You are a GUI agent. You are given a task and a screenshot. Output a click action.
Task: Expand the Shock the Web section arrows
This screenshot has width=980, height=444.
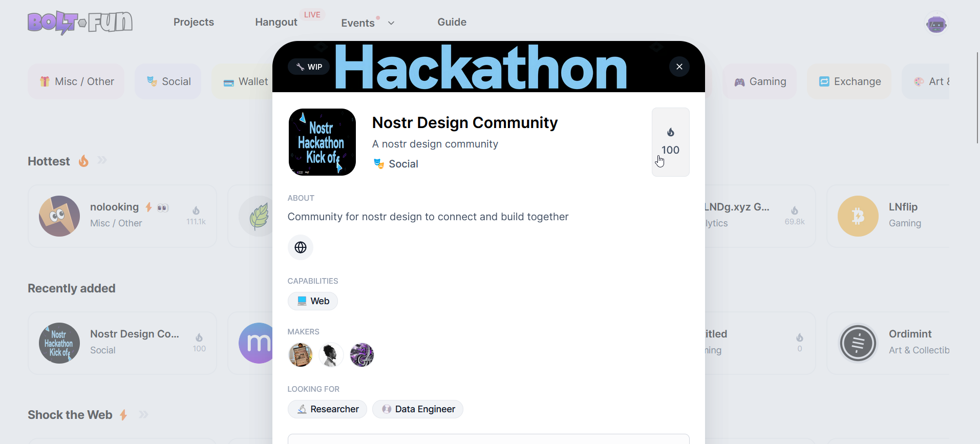144,415
